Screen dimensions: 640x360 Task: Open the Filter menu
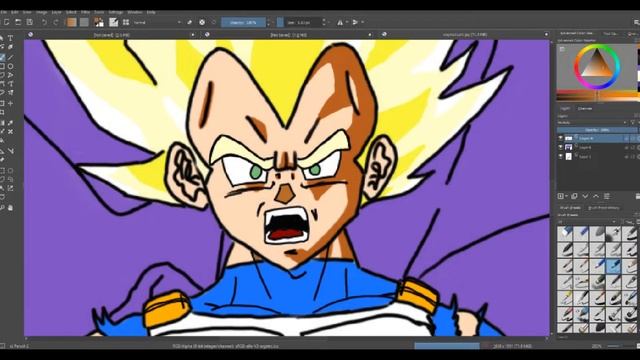85,12
